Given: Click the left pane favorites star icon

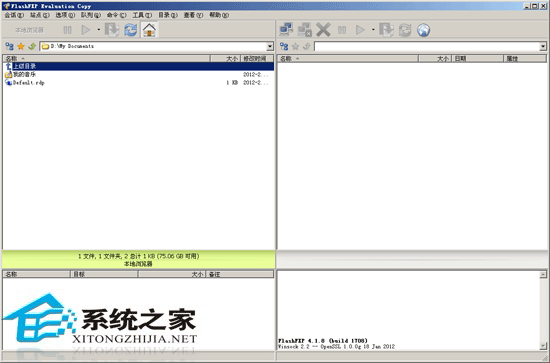Looking at the screenshot, I should tap(21, 46).
